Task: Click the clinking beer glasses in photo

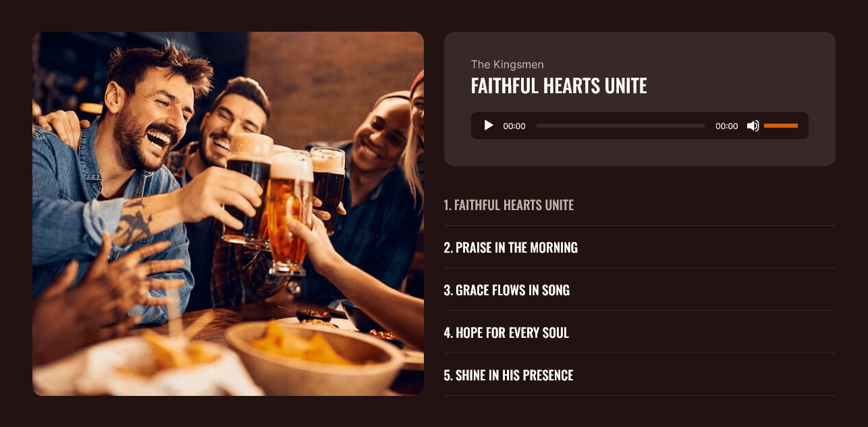Action: coord(283,196)
